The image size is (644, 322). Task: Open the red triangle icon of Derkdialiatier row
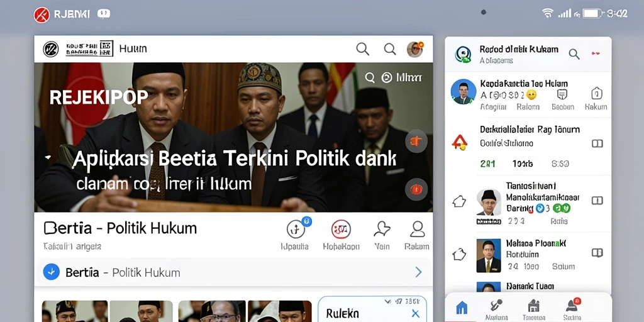460,143
